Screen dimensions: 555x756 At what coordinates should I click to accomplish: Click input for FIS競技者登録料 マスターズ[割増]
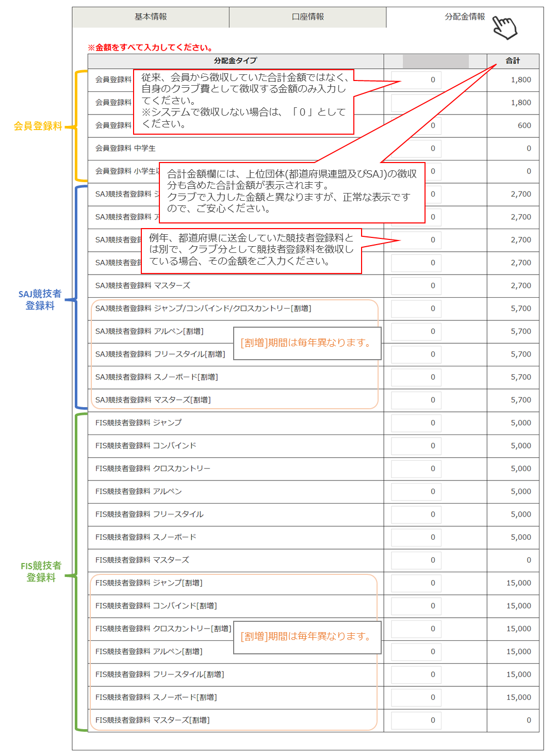point(416,720)
